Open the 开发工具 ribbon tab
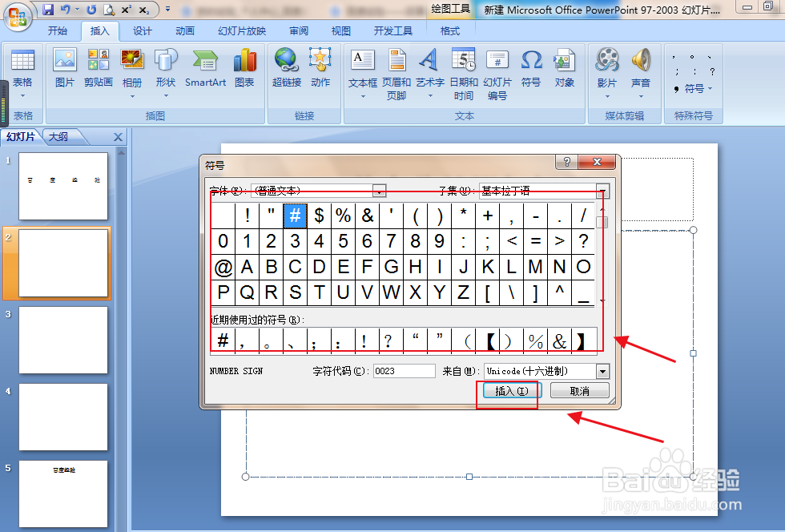Screen dimensions: 785x532 pos(393,31)
